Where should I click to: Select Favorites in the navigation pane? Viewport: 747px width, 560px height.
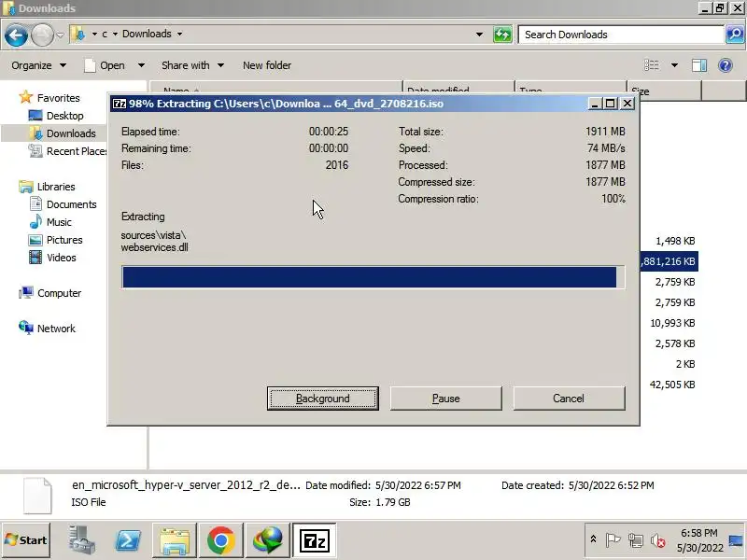point(49,98)
